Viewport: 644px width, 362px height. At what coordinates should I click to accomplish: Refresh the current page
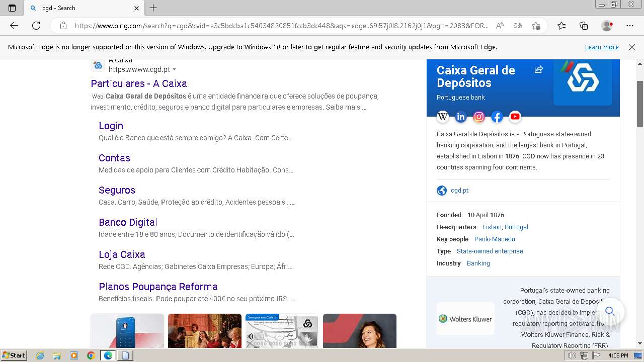pyautogui.click(x=36, y=26)
